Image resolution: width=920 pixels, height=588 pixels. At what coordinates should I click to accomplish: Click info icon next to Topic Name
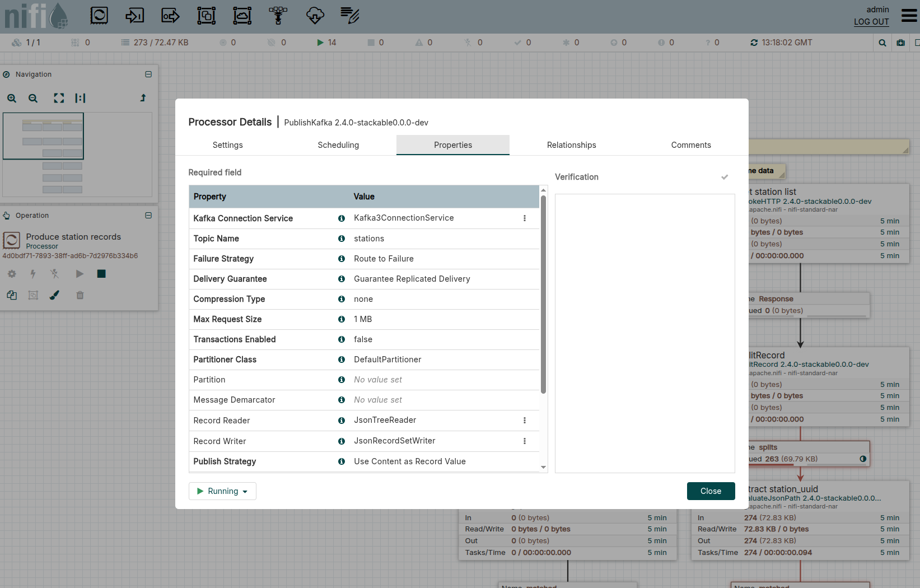click(x=342, y=239)
